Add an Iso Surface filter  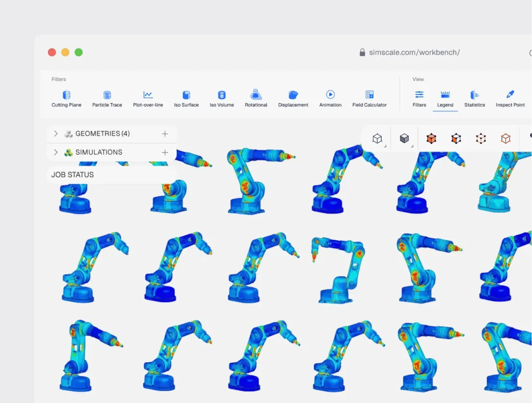(x=186, y=99)
